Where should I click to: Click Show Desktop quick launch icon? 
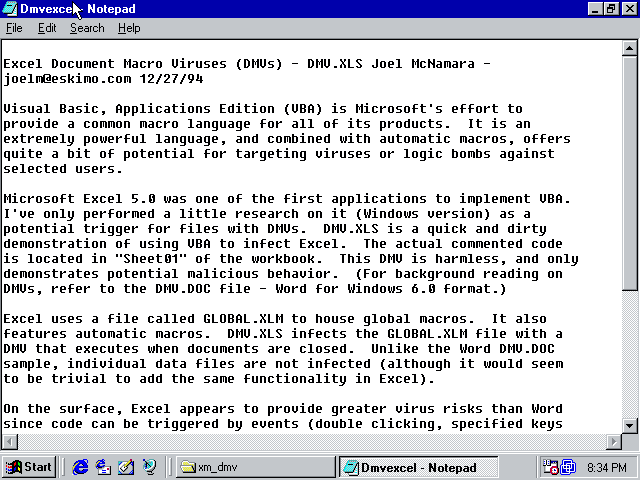126,467
